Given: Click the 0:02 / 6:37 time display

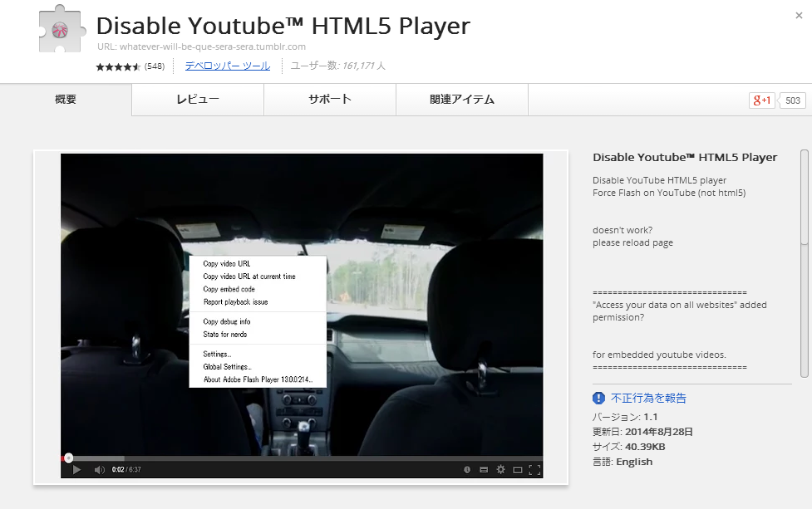Looking at the screenshot, I should click(126, 470).
